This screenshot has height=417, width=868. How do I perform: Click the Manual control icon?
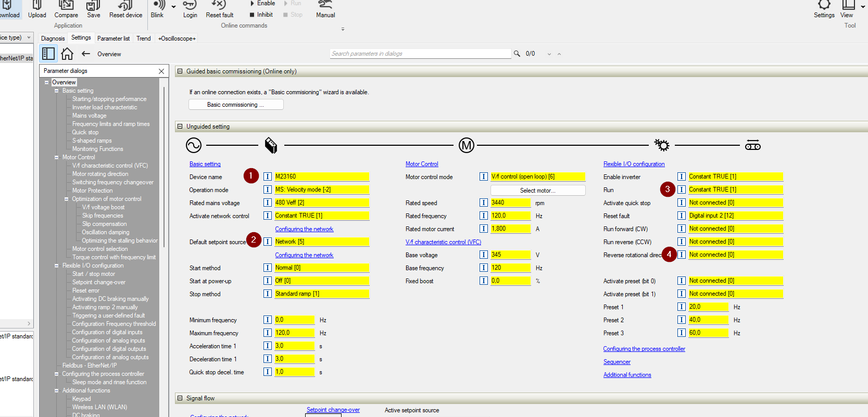tap(325, 5)
